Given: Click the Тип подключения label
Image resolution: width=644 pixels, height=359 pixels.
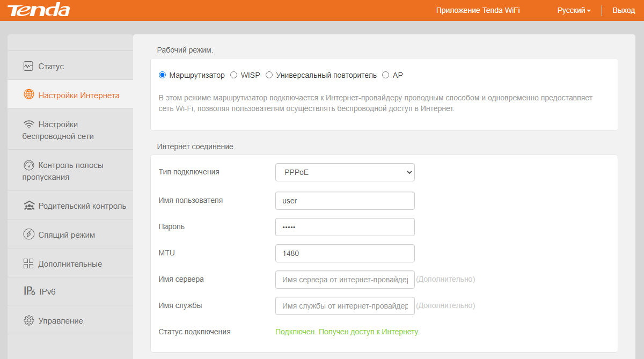Looking at the screenshot, I should click(189, 172).
